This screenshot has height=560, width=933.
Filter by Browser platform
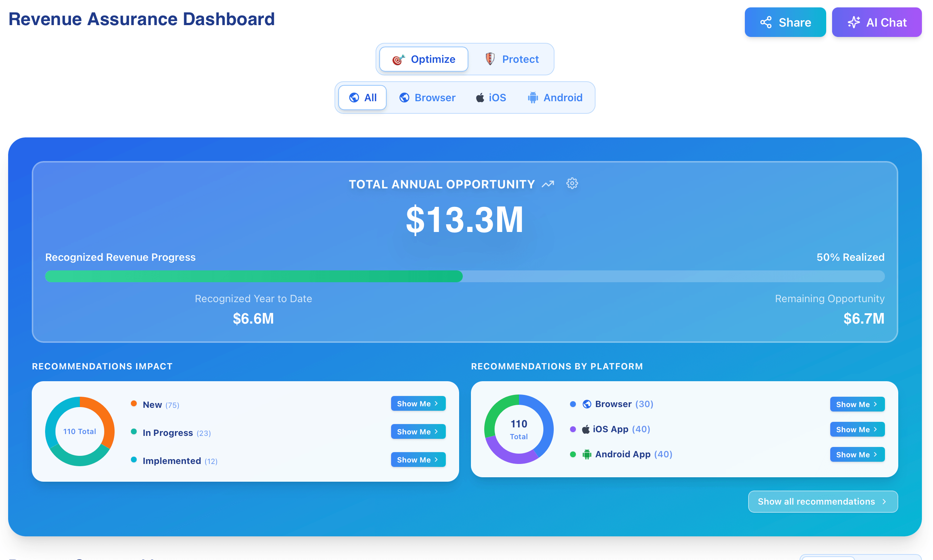pos(427,98)
